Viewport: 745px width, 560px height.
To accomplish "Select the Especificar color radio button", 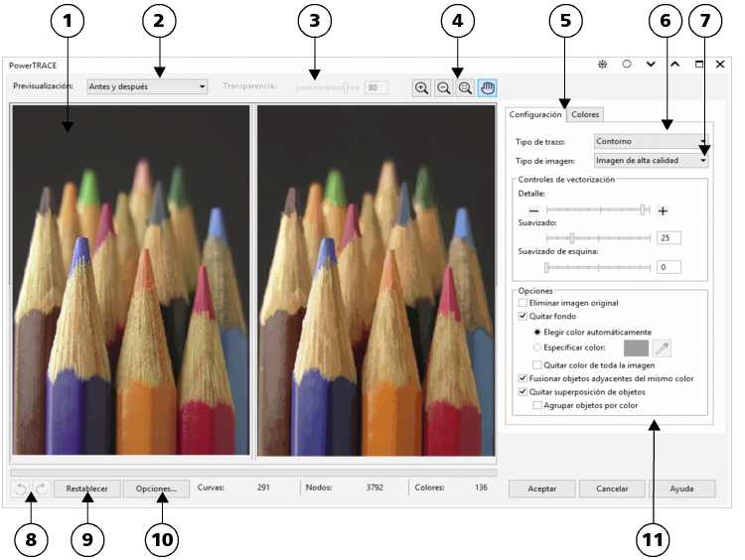I will tap(538, 348).
